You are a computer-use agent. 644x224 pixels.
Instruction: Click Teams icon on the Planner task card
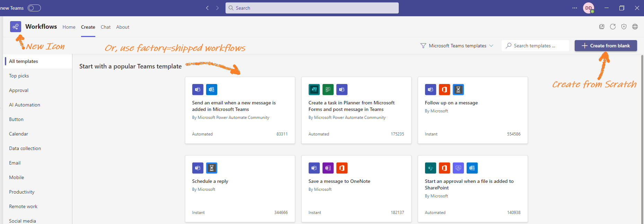tap(342, 90)
